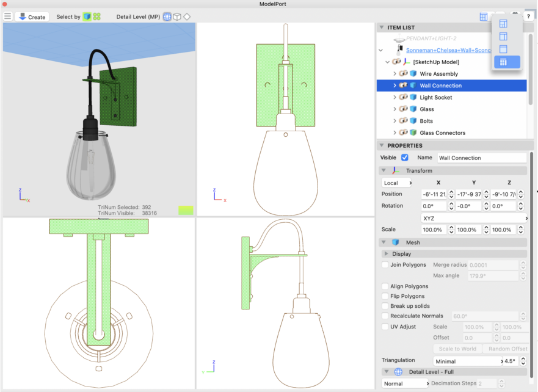Screen dimensions: 538x392
Task: Click the yellow-green color swatch in 3D view
Action: point(186,210)
